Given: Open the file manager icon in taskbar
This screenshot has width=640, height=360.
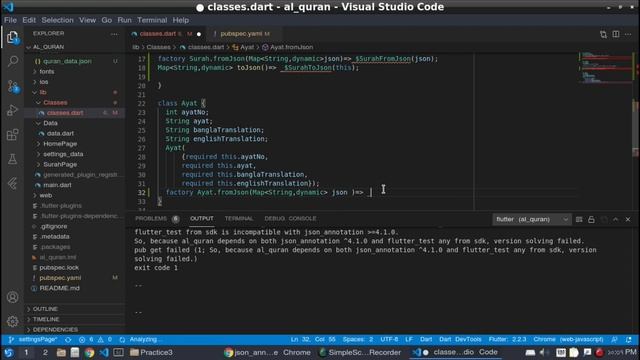Looking at the screenshot, I should pos(61,352).
